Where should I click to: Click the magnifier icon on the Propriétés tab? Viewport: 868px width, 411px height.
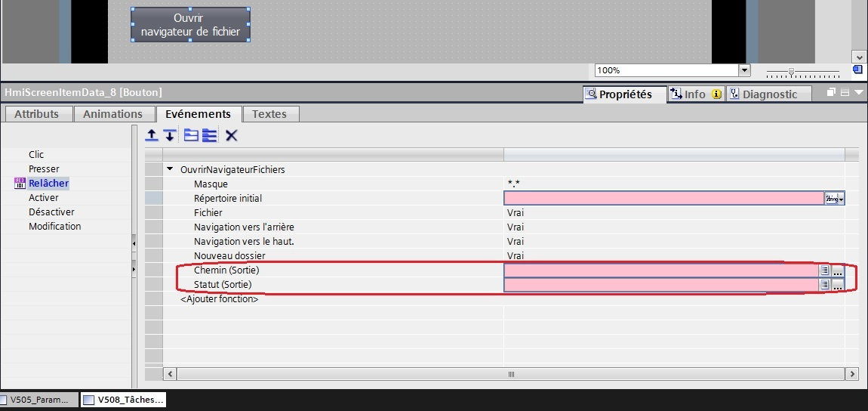point(591,94)
